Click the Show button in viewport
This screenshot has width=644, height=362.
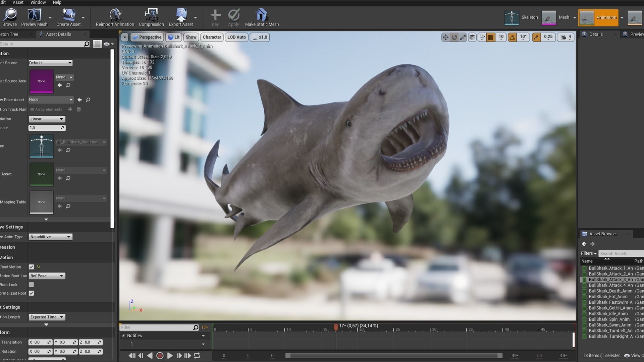pyautogui.click(x=191, y=37)
